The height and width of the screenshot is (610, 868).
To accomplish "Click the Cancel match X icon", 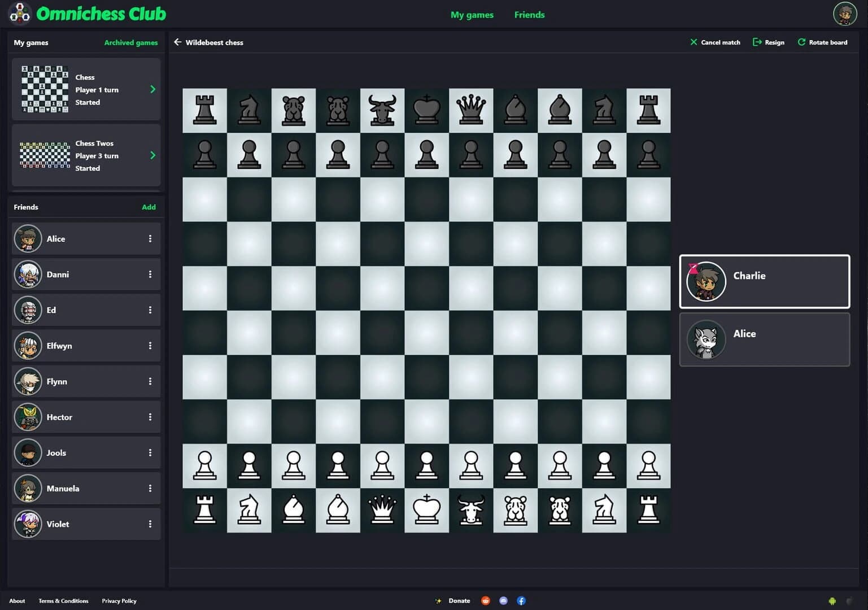I will click(693, 42).
